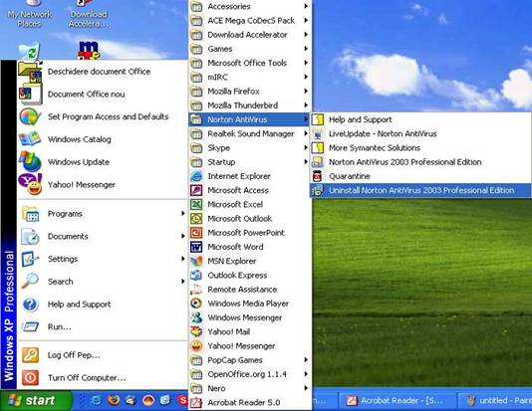This screenshot has height=411, width=532.
Task: Click the Microsoft Excel icon
Action: [x=196, y=205]
